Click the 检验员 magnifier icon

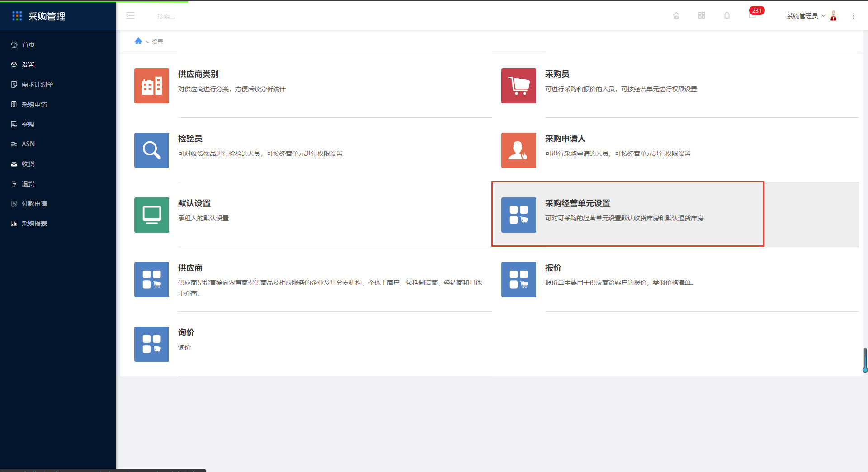pyautogui.click(x=151, y=150)
